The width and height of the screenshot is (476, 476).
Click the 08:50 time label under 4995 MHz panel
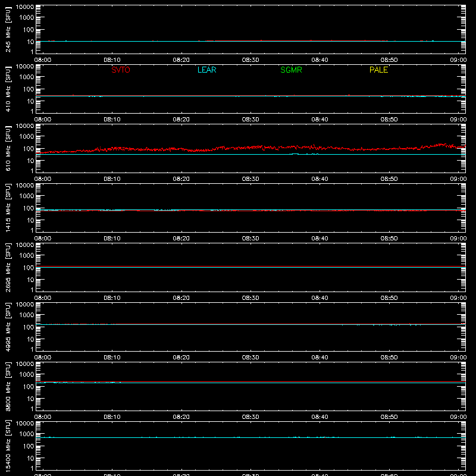click(x=389, y=358)
